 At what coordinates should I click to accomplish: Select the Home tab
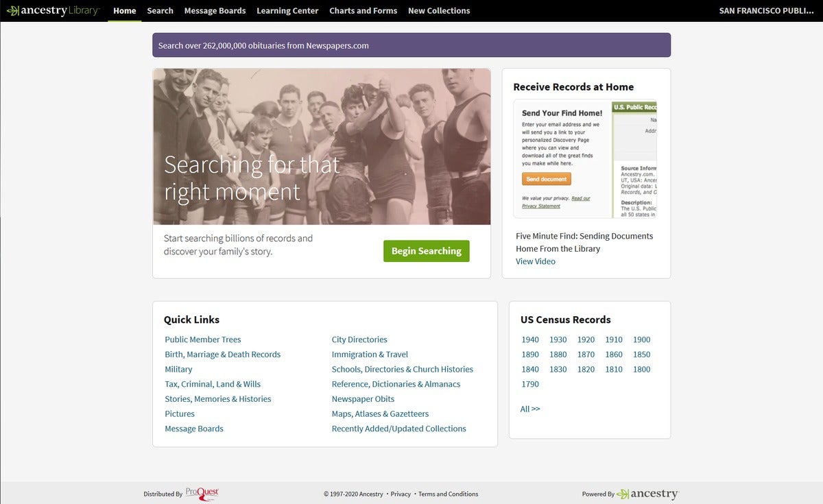click(125, 10)
